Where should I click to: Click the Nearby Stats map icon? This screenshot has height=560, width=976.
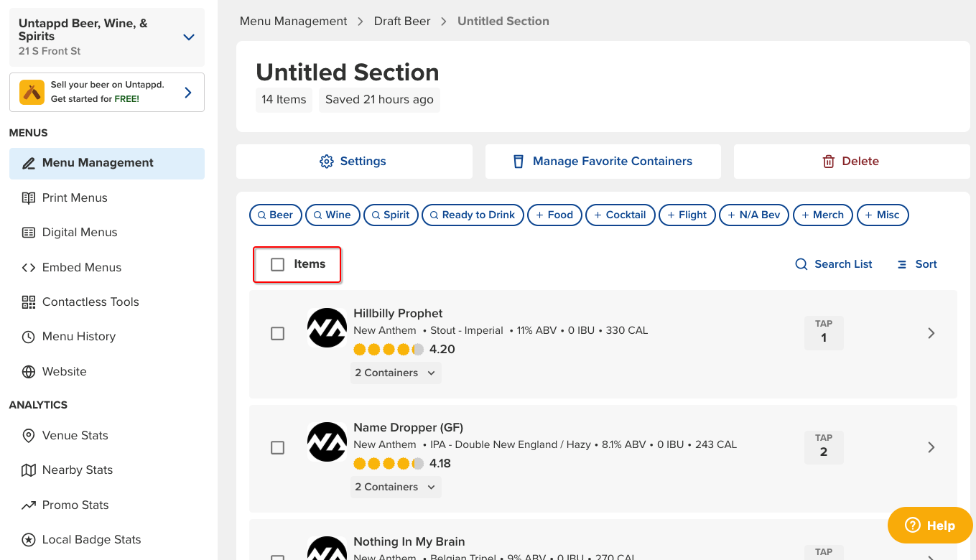[29, 470]
